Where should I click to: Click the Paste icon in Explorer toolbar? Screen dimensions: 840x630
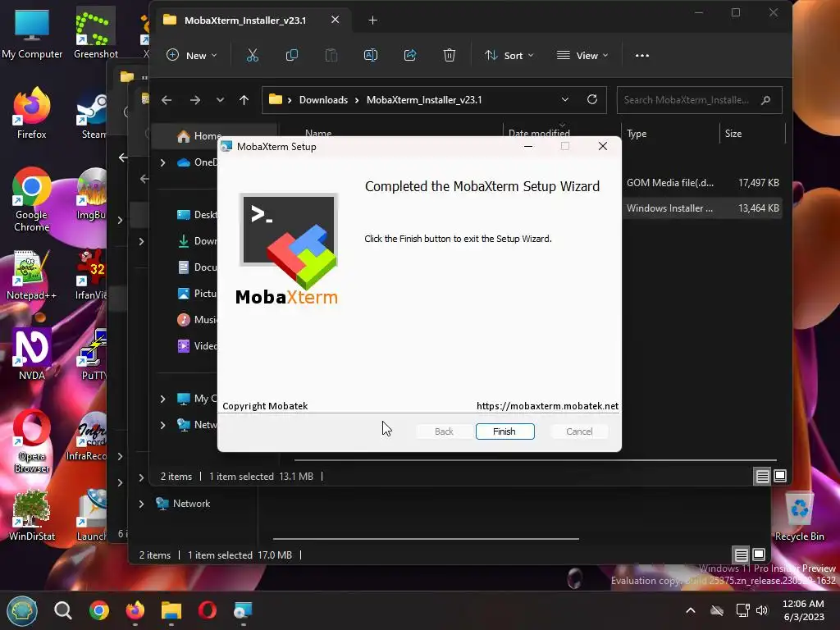[331, 55]
